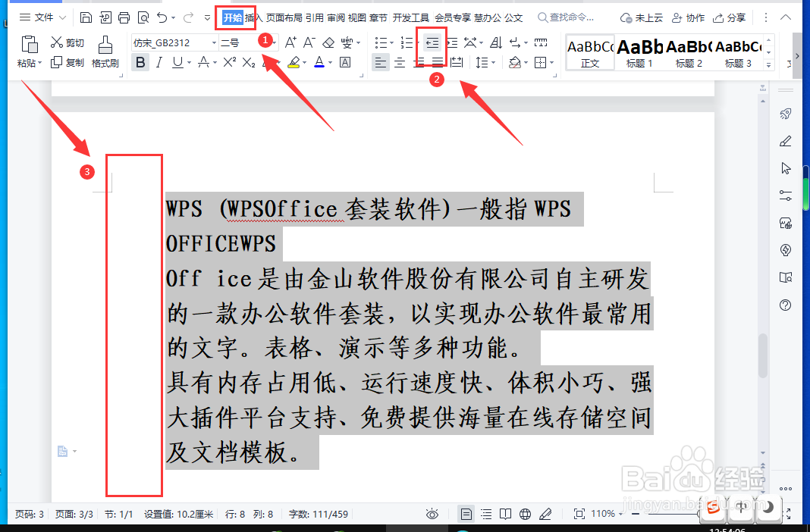Expand the styles gallery more arrow

coord(769,65)
